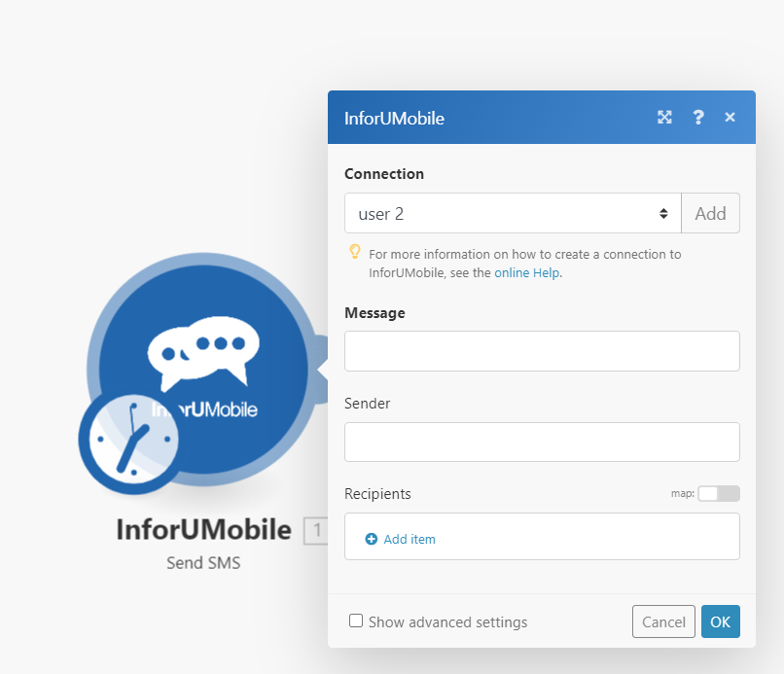Close the InforUMobile dialog with X icon
Viewport: 784px width, 674px height.
(x=730, y=117)
